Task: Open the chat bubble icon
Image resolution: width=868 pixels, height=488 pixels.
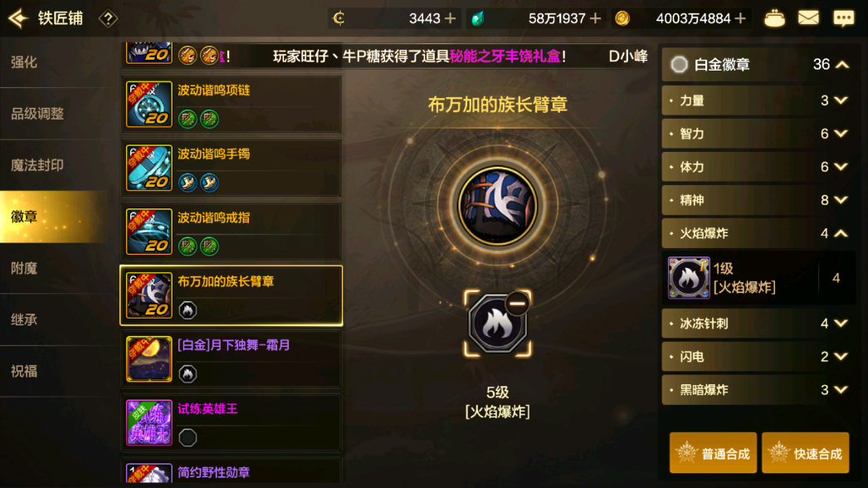Action: click(x=844, y=18)
